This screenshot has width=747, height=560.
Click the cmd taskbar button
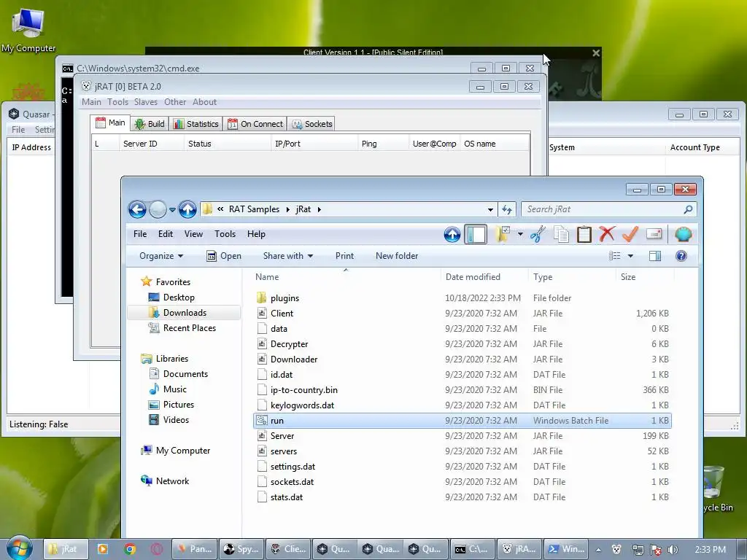pos(471,549)
